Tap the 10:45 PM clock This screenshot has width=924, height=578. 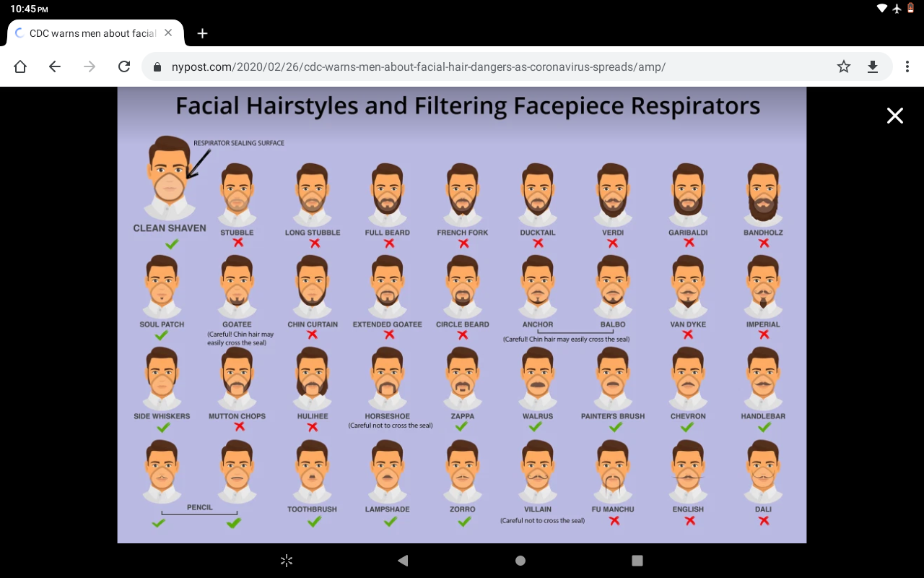[30, 9]
